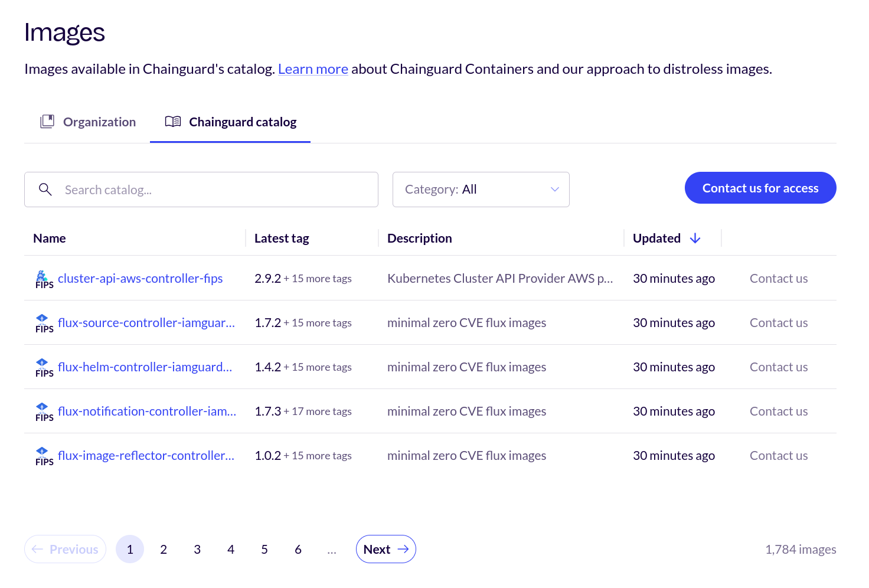Switch to the Organization tab
869x588 pixels.
88,122
